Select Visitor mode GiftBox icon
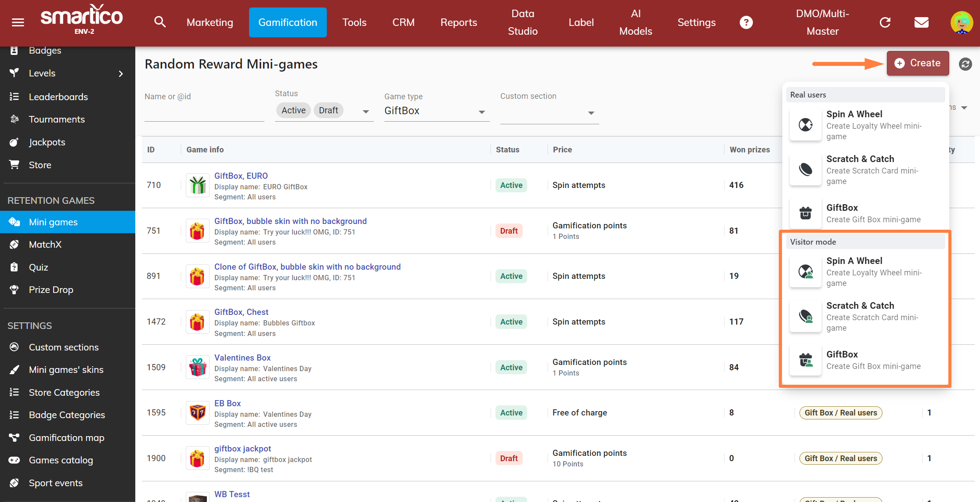The width and height of the screenshot is (980, 502). coord(805,360)
